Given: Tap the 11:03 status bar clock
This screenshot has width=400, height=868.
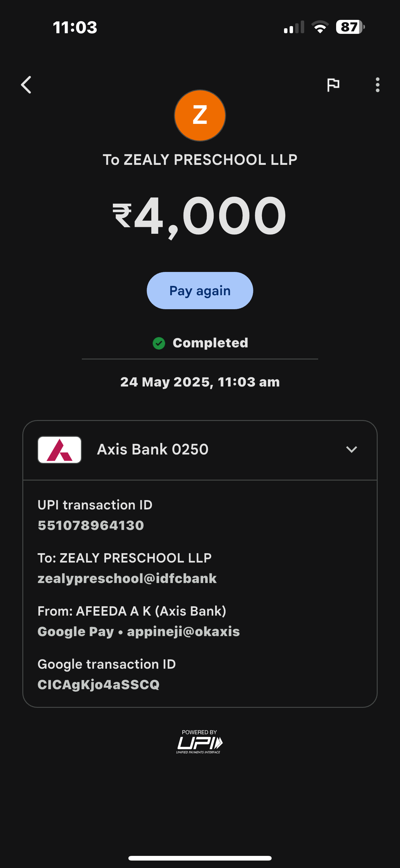Looking at the screenshot, I should (75, 27).
